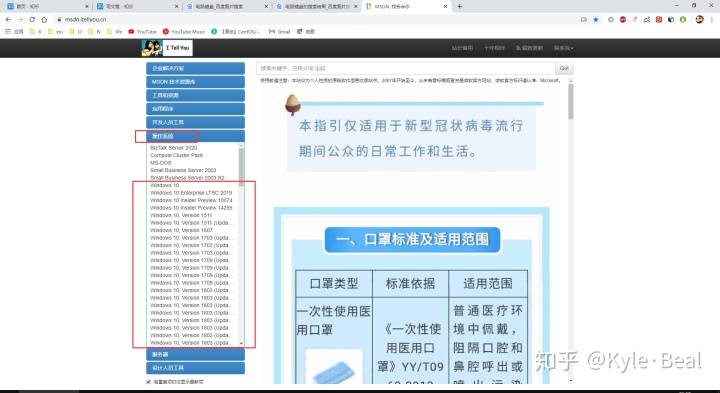Open the 十年相伴 navbar link
The width and height of the screenshot is (720, 393).
[495, 48]
